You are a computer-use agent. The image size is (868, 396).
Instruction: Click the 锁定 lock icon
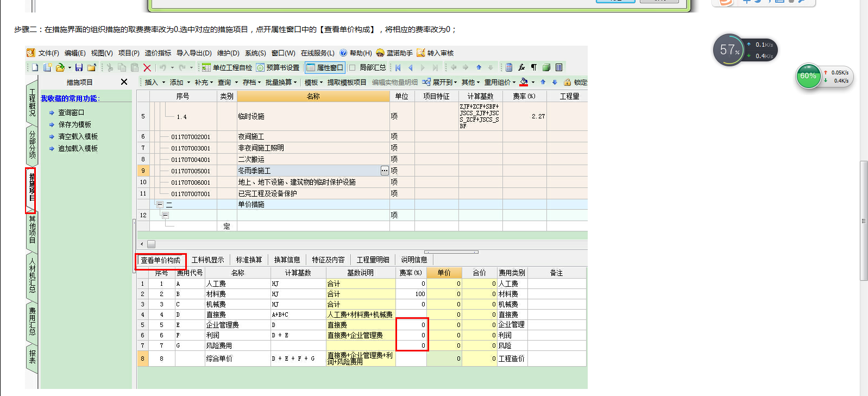point(567,82)
